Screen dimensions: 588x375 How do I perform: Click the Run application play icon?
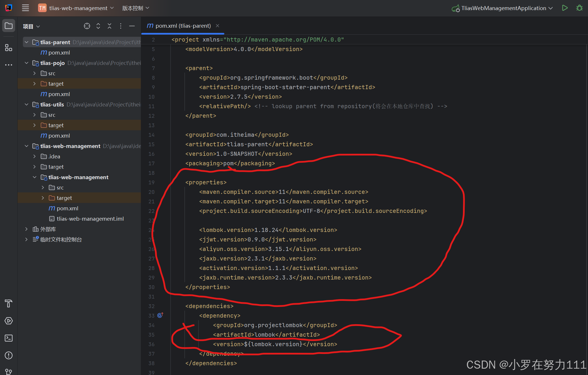(565, 8)
